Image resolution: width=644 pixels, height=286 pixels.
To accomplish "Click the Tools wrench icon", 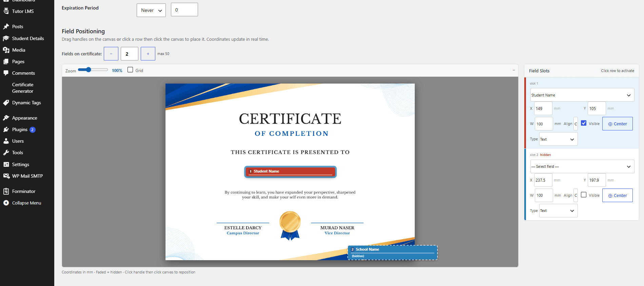I will 6,153.
